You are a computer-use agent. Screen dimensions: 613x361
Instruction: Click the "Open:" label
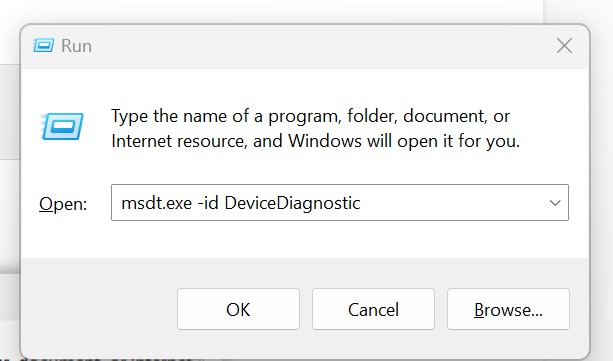click(x=63, y=204)
